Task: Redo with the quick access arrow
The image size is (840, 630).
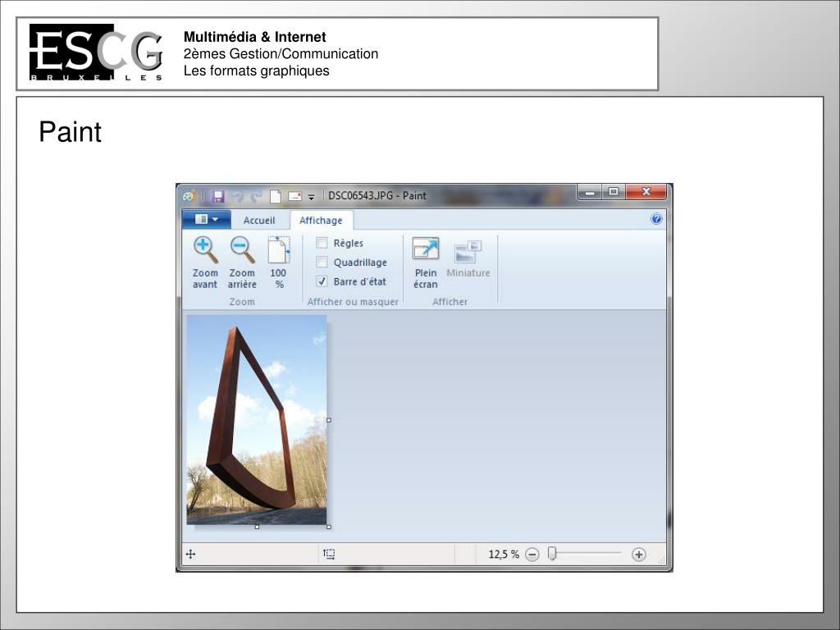Action: pos(256,196)
